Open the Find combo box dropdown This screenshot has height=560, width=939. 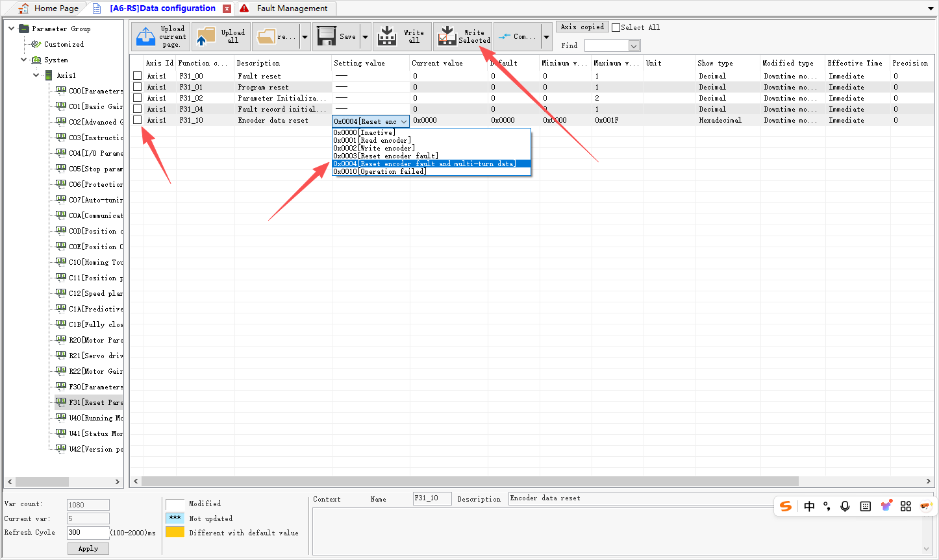coord(634,45)
